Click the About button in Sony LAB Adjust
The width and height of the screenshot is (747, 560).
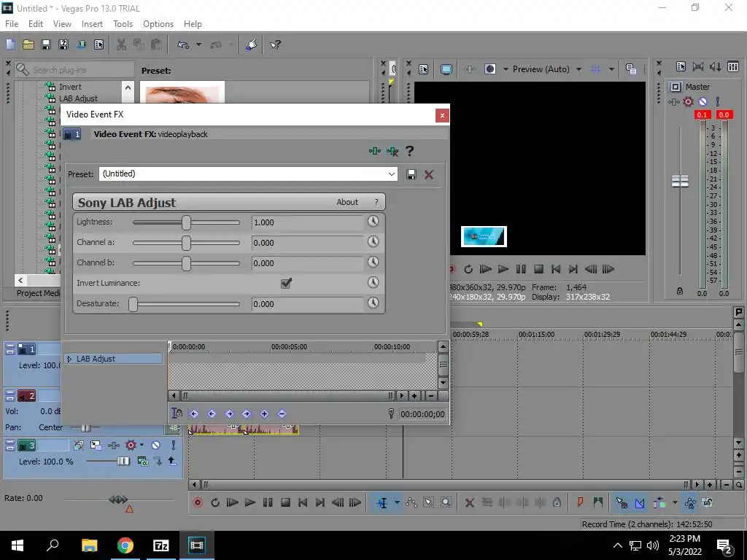click(347, 203)
